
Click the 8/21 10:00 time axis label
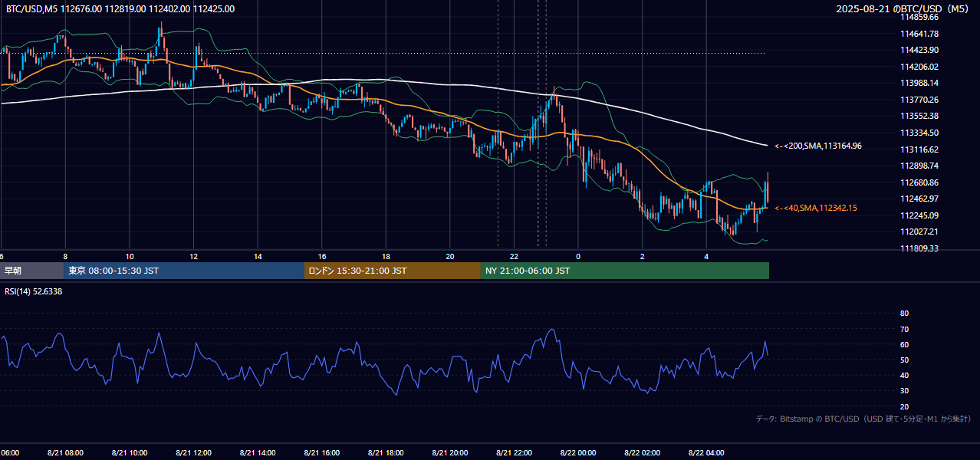coord(130,452)
